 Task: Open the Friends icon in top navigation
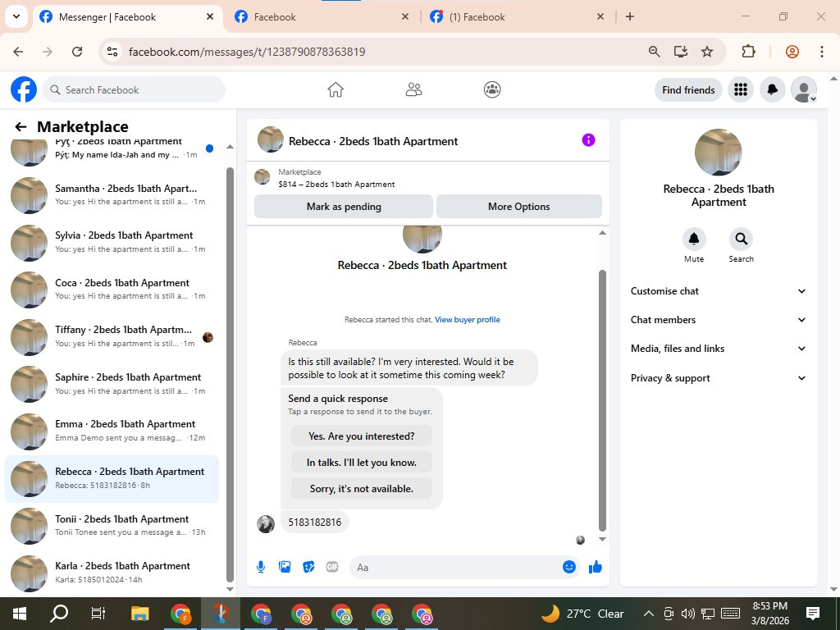[413, 89]
